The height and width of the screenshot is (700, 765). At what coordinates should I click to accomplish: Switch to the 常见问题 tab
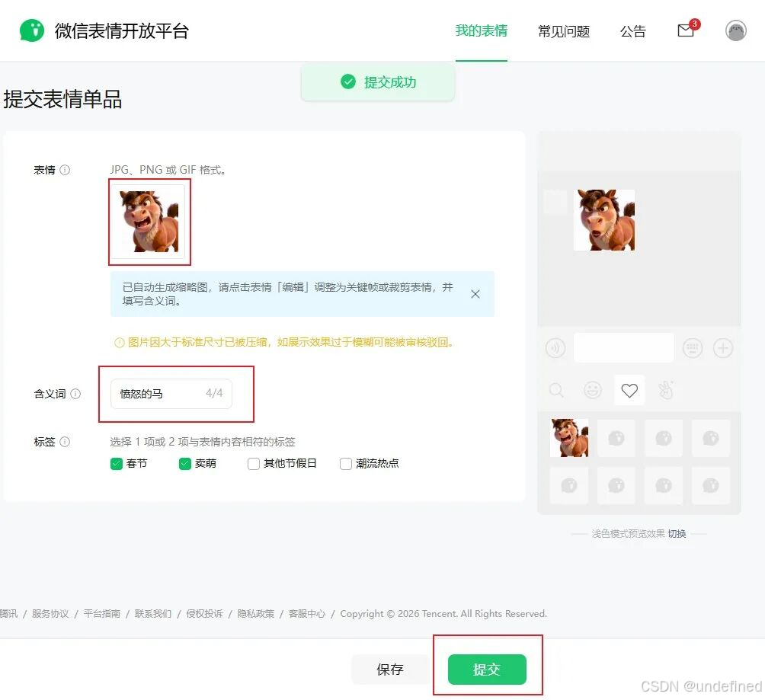(x=563, y=34)
